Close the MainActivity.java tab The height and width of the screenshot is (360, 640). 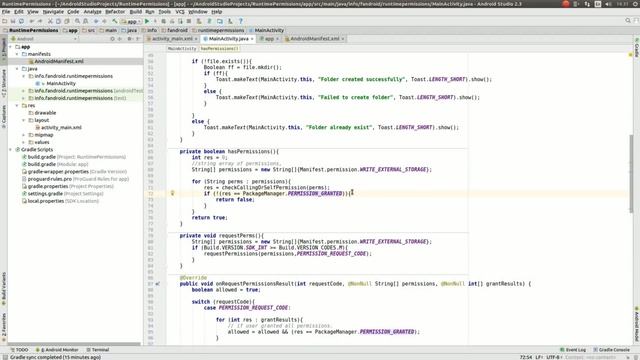click(252, 39)
